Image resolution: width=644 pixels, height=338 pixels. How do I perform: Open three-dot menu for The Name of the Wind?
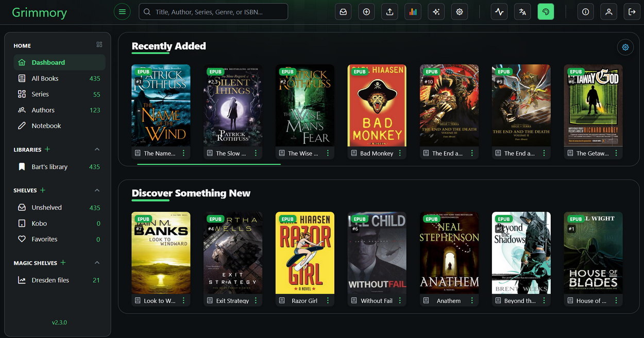[x=183, y=153]
